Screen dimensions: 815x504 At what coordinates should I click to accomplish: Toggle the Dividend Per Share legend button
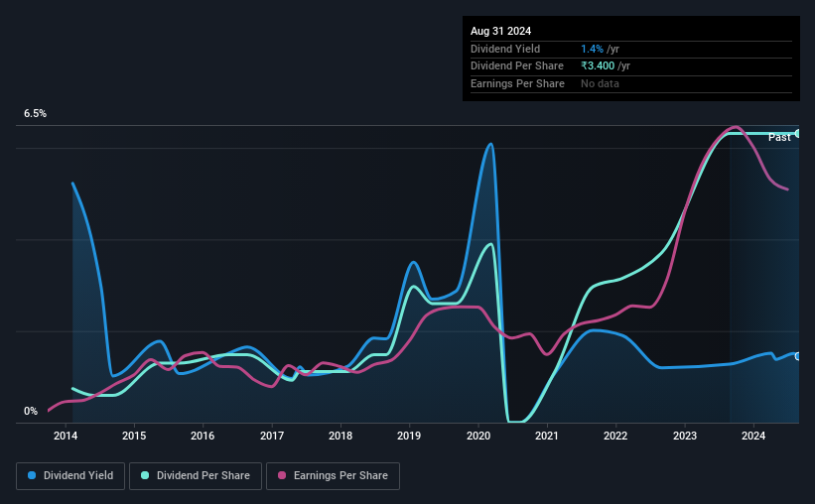click(x=196, y=476)
